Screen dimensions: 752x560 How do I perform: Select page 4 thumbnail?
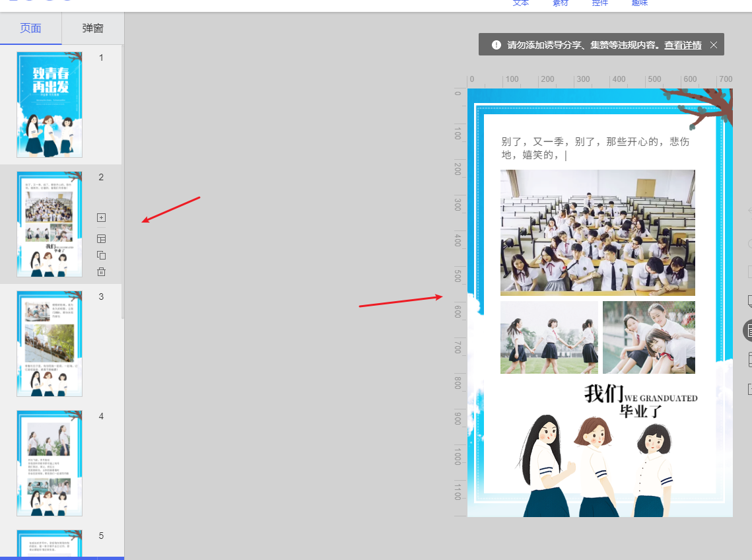pyautogui.click(x=50, y=463)
